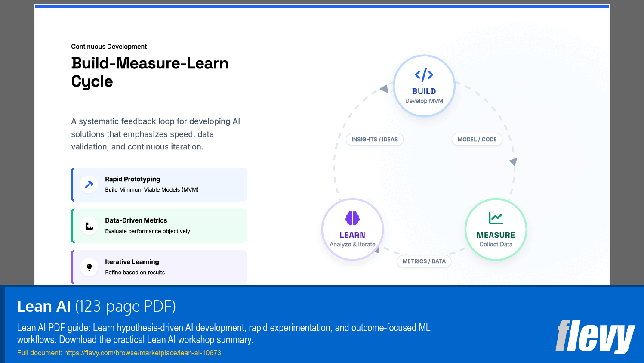Select the INSIGHTS / IDEAS pill label
Viewport: 644px width, 363px height.
pos(374,139)
